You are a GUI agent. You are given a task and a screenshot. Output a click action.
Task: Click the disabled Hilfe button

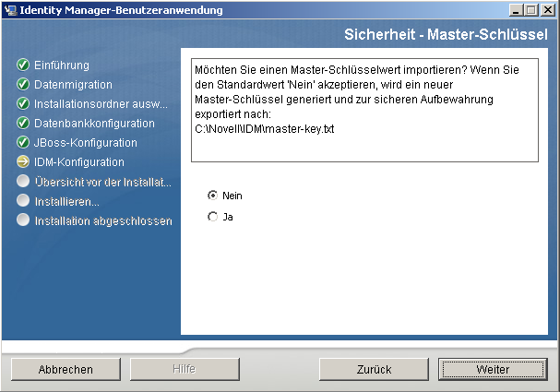tap(185, 369)
